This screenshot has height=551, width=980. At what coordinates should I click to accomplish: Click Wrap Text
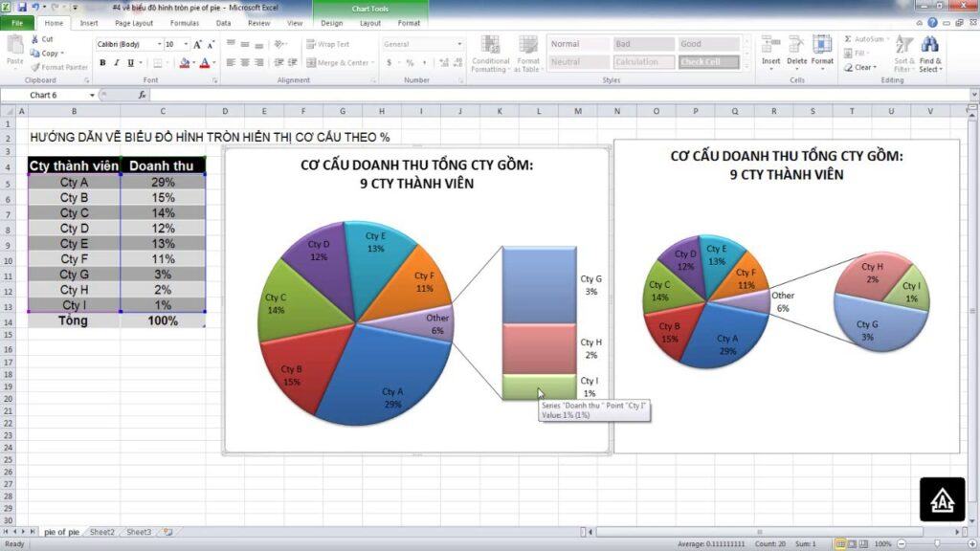327,44
